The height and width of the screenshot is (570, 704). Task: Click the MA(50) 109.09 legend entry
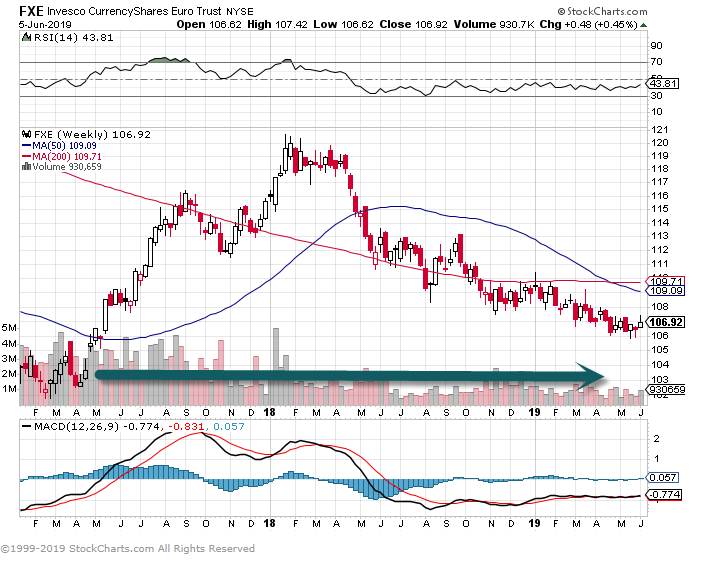click(x=59, y=145)
